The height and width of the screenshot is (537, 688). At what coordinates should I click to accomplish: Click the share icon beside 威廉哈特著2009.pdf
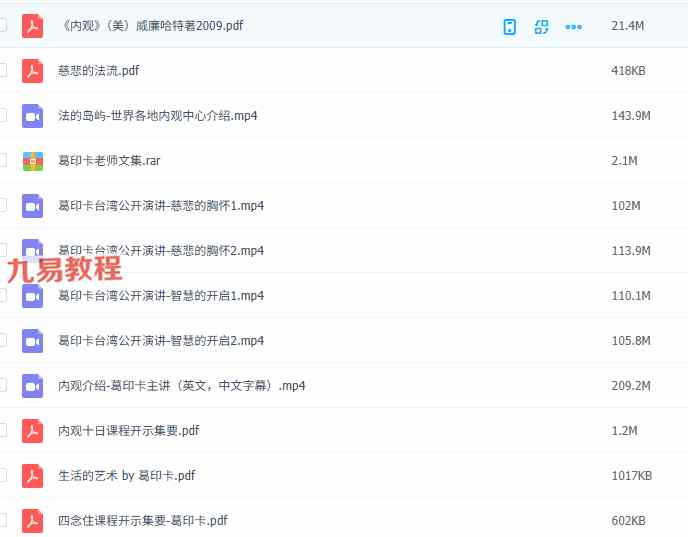(541, 27)
